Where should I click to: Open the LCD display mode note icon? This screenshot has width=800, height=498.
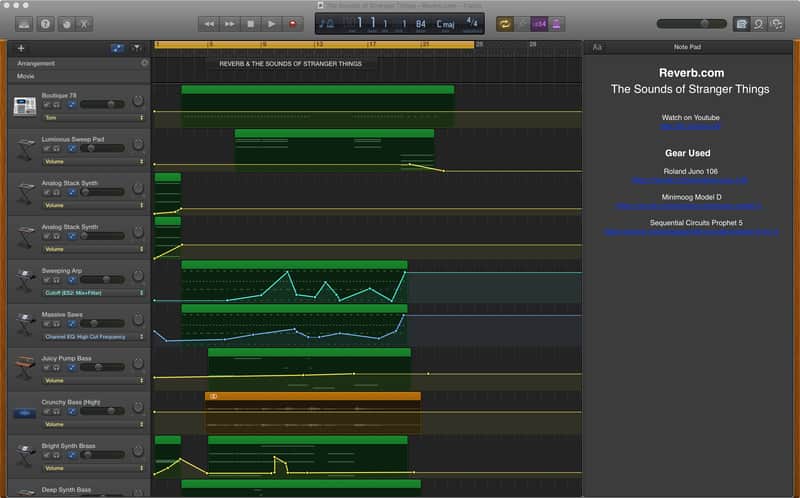click(327, 24)
